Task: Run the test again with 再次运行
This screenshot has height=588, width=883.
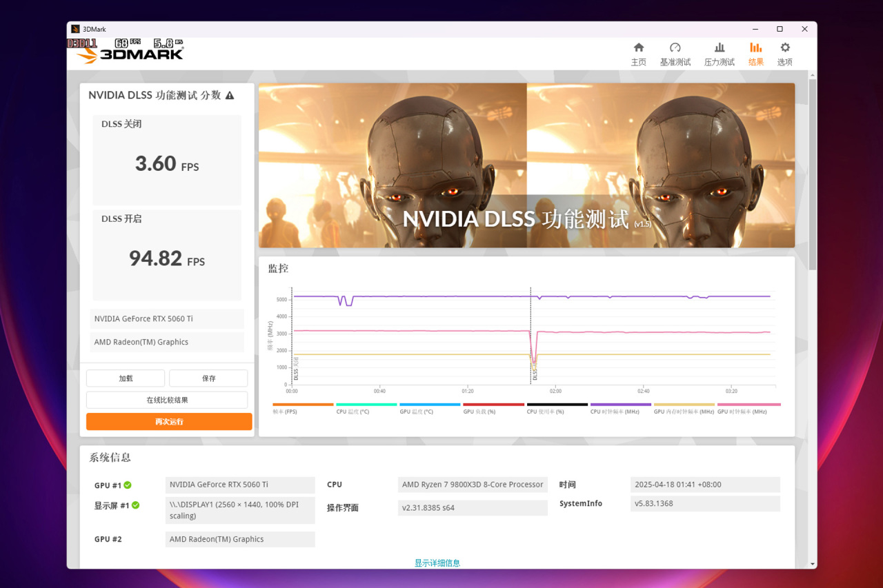Action: tap(169, 422)
